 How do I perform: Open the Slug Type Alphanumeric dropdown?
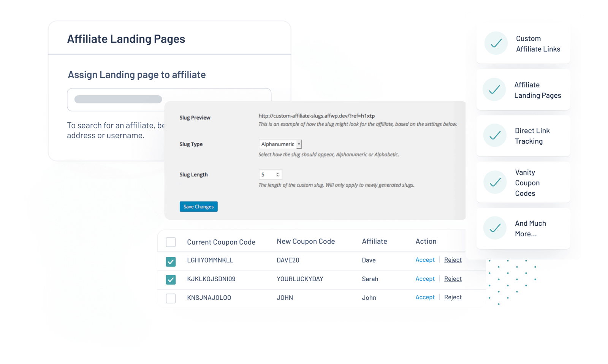click(280, 144)
